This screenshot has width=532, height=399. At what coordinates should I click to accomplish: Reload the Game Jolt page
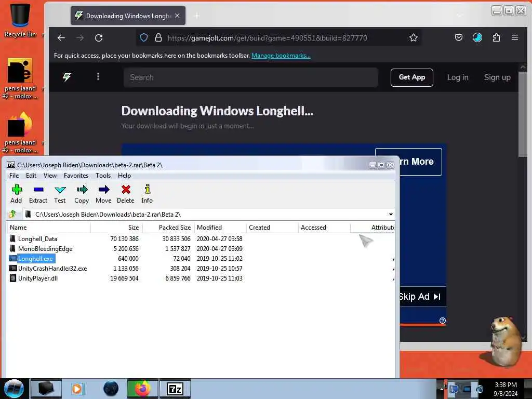pos(99,37)
